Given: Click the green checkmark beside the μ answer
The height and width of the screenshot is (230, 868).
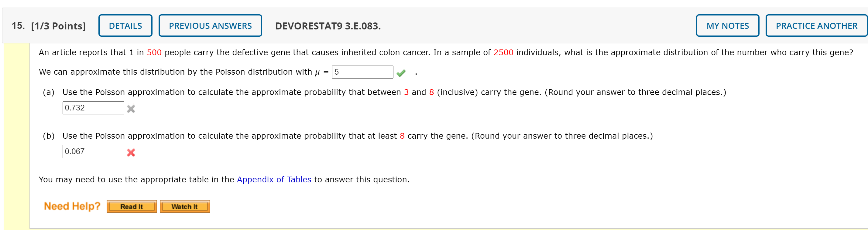Looking at the screenshot, I should pyautogui.click(x=402, y=73).
